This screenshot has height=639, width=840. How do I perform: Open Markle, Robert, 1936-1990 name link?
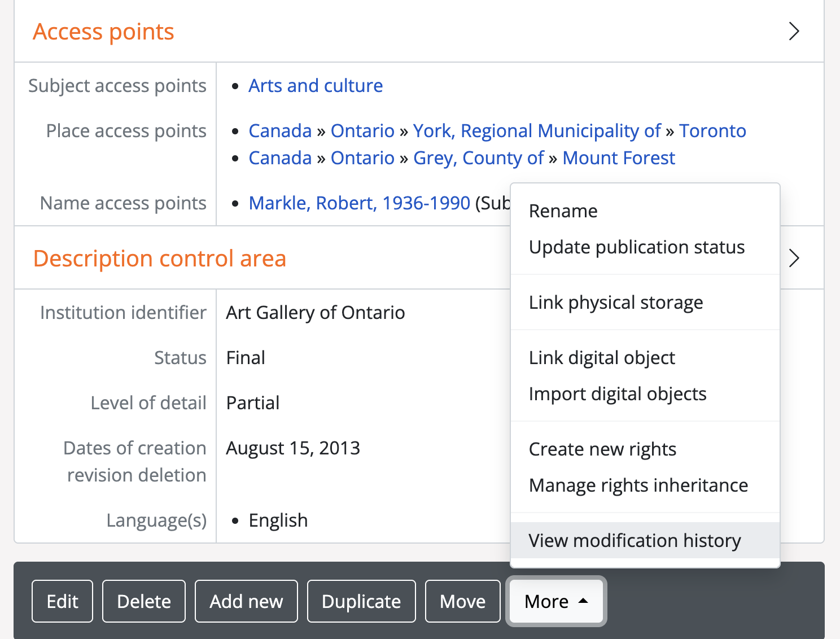click(359, 203)
